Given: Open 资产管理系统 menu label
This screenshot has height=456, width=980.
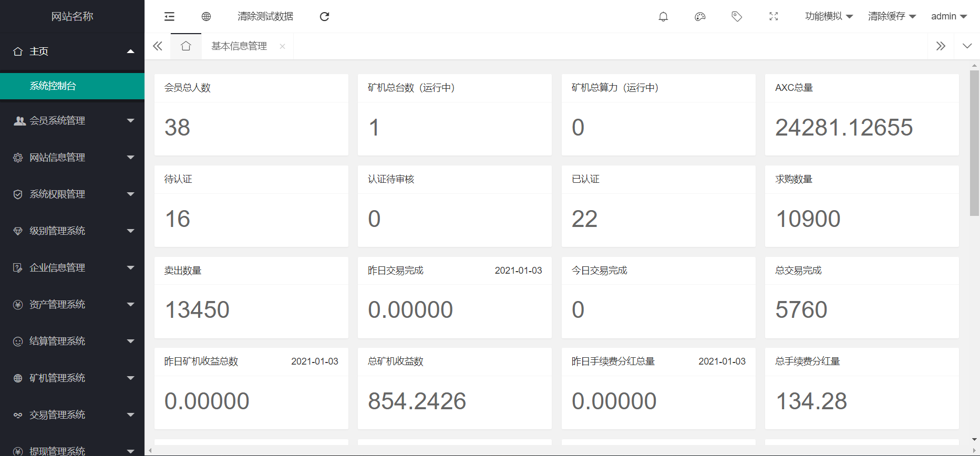Looking at the screenshot, I should [57, 305].
